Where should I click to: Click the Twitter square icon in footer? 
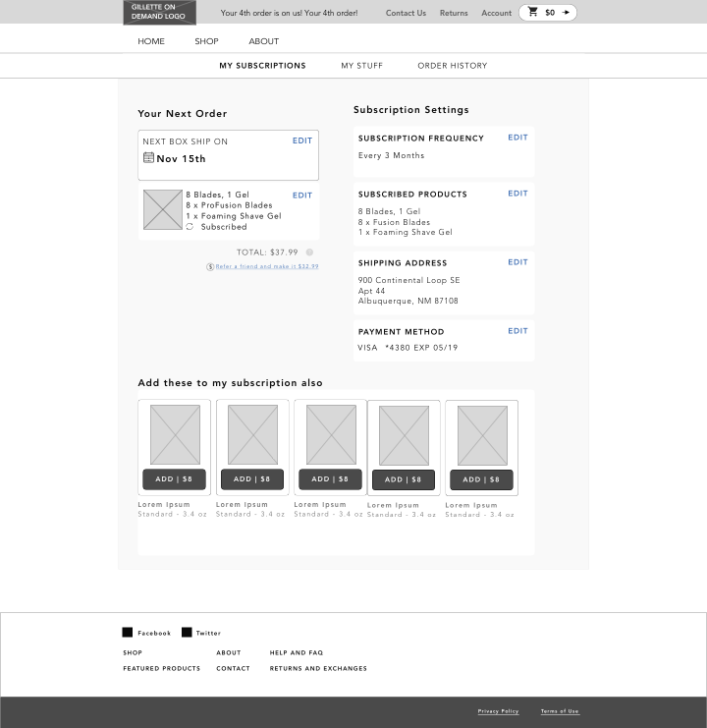pos(187,633)
